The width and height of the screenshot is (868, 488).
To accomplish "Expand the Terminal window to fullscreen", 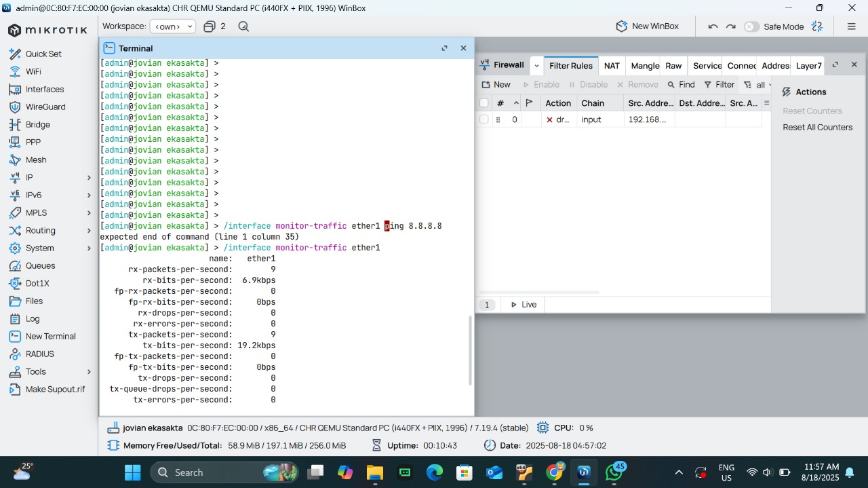I will [x=444, y=48].
